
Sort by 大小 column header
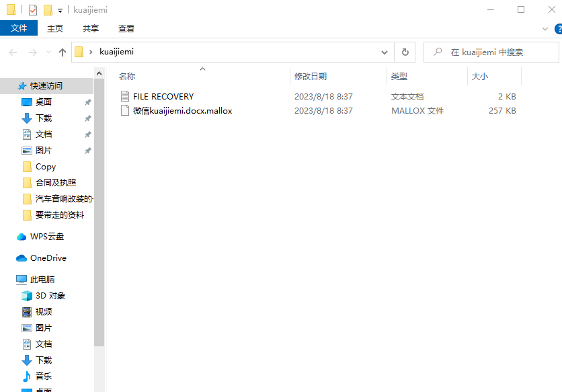tap(480, 77)
